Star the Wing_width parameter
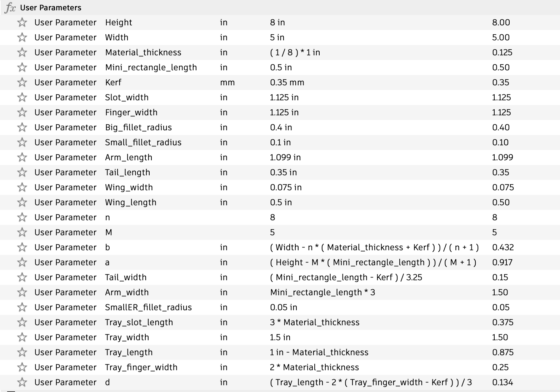 pos(22,187)
